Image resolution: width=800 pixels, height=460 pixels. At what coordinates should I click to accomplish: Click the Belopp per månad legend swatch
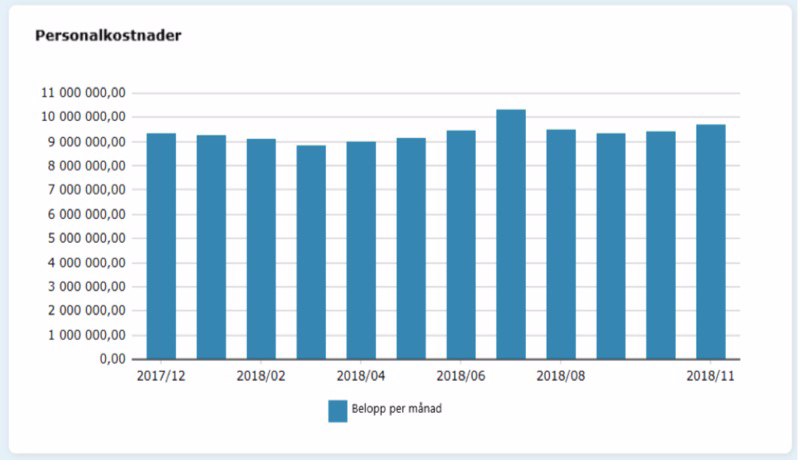click(x=337, y=411)
